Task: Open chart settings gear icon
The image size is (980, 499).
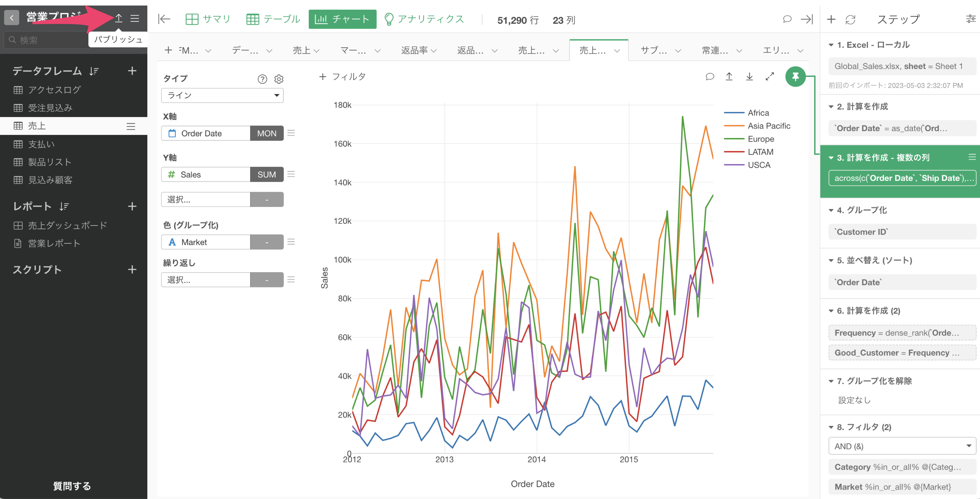Action: point(279,79)
